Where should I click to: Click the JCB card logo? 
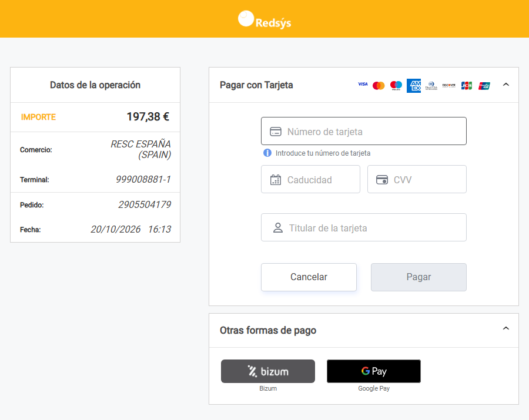tap(467, 86)
